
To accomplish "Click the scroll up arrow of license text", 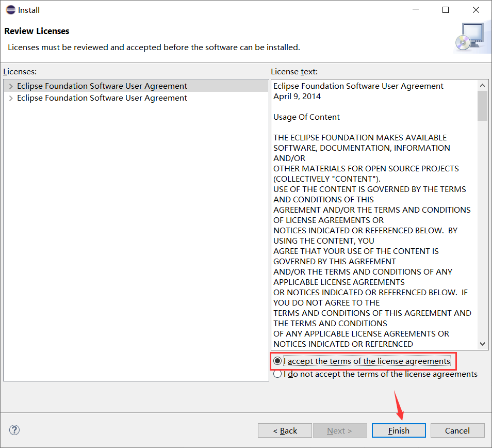I will coord(482,85).
